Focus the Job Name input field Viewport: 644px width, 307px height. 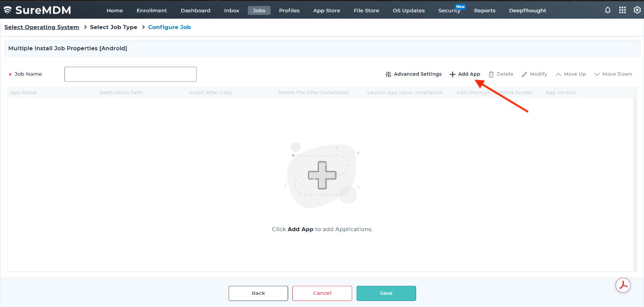[x=130, y=74]
